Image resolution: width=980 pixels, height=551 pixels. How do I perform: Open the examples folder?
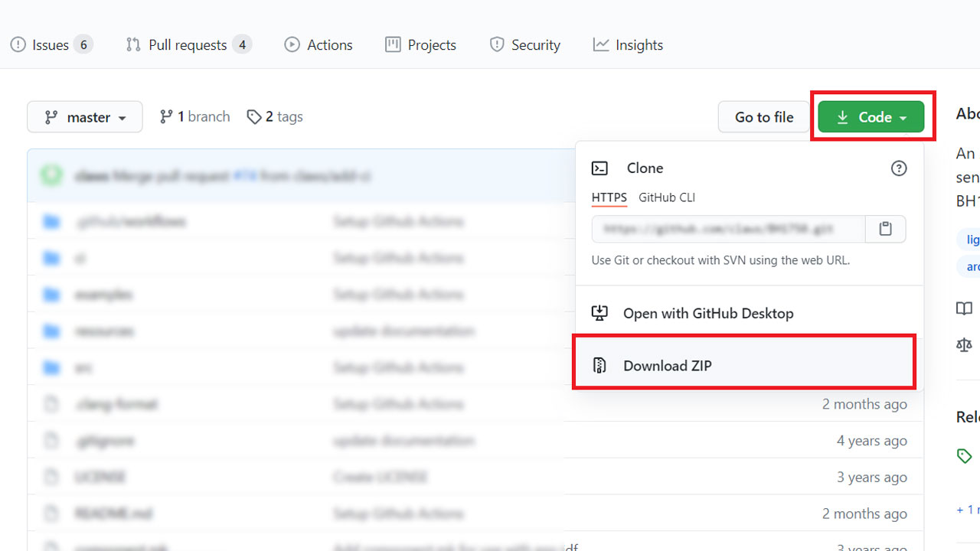coord(104,295)
